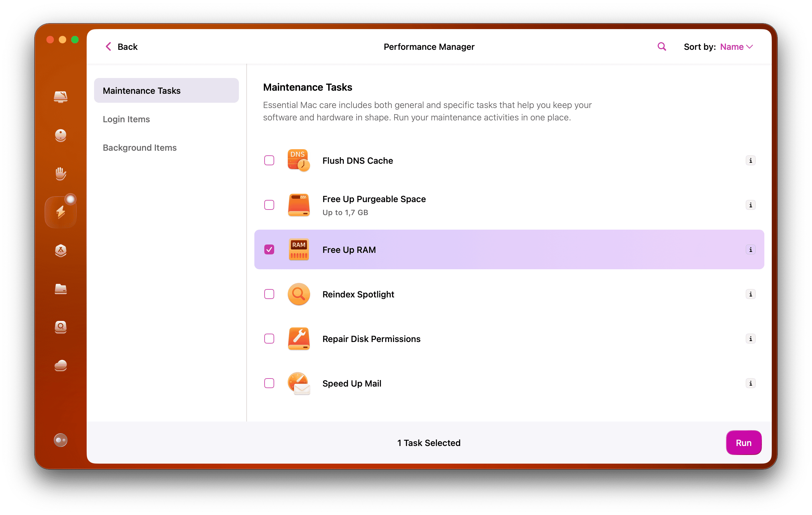The width and height of the screenshot is (812, 515).
Task: Select the Cleanup module in the sidebar
Action: pos(60,136)
